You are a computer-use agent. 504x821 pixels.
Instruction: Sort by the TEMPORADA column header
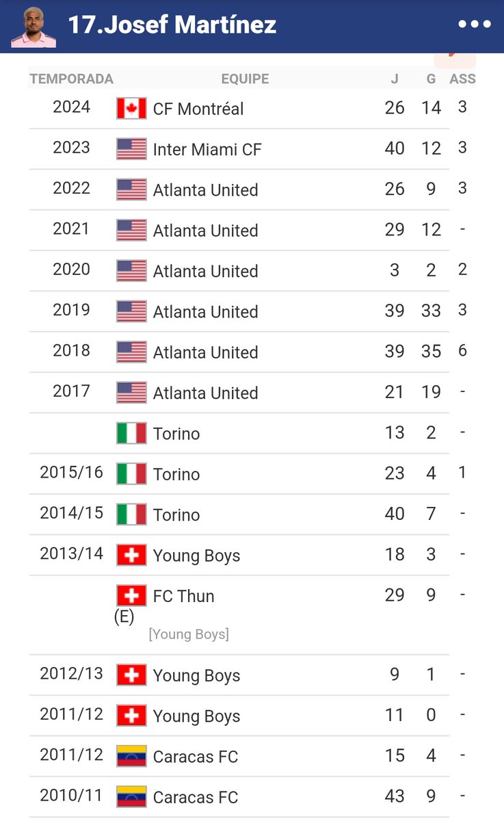click(71, 79)
